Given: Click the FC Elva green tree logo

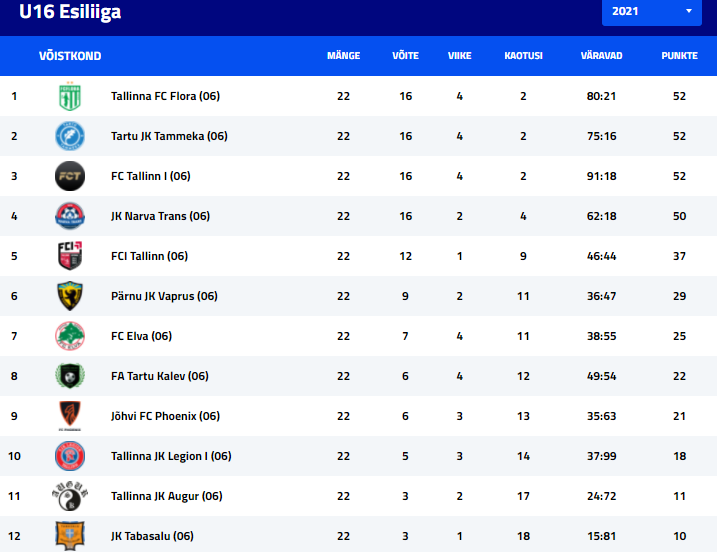Looking at the screenshot, I should coord(70,336).
